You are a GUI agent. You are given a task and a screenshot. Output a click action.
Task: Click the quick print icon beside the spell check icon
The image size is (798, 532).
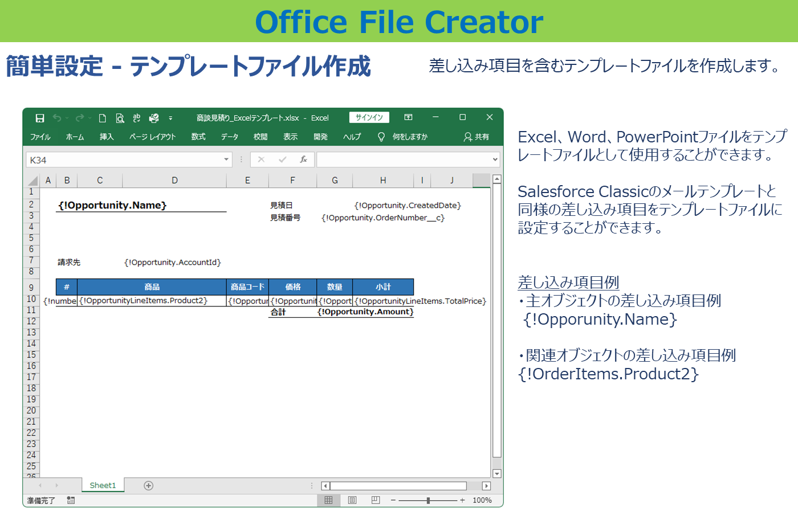(x=154, y=118)
